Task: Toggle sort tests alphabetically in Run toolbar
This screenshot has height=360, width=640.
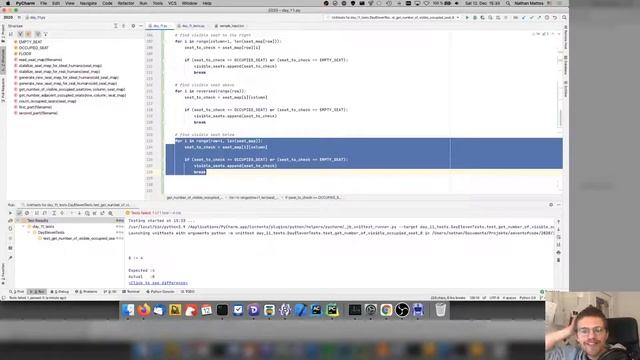Action: [x=37, y=213]
